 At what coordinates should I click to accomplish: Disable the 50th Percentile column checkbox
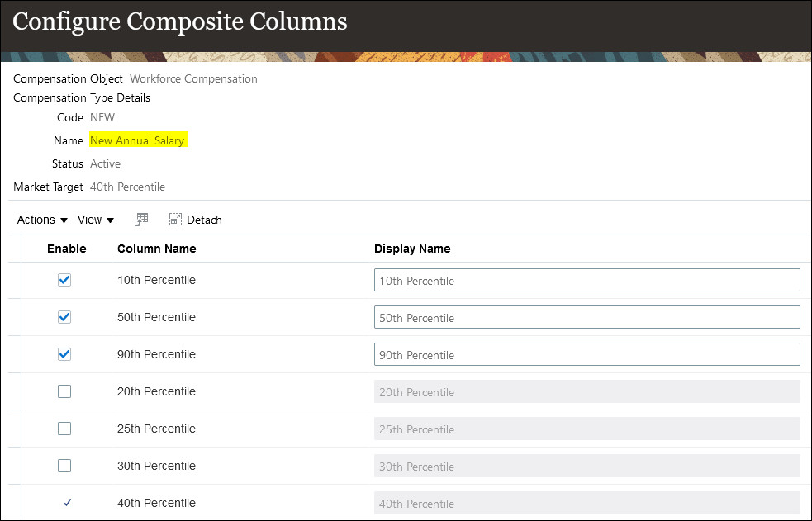(x=64, y=317)
